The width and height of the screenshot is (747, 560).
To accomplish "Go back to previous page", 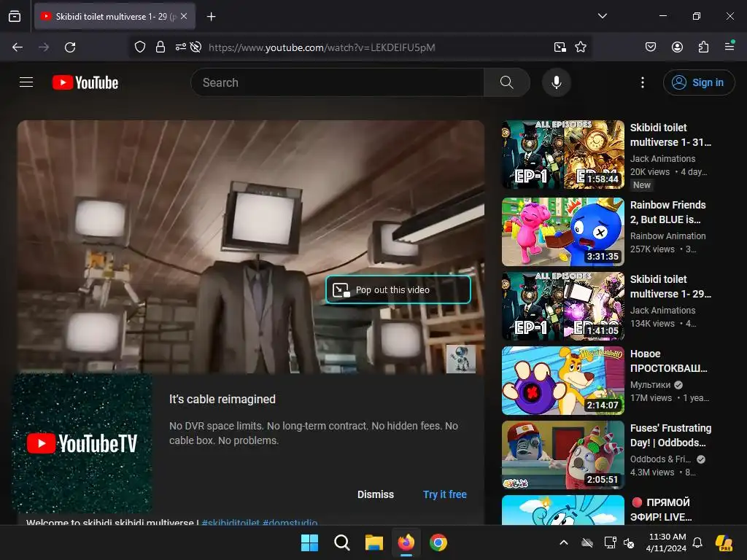I will [x=18, y=47].
